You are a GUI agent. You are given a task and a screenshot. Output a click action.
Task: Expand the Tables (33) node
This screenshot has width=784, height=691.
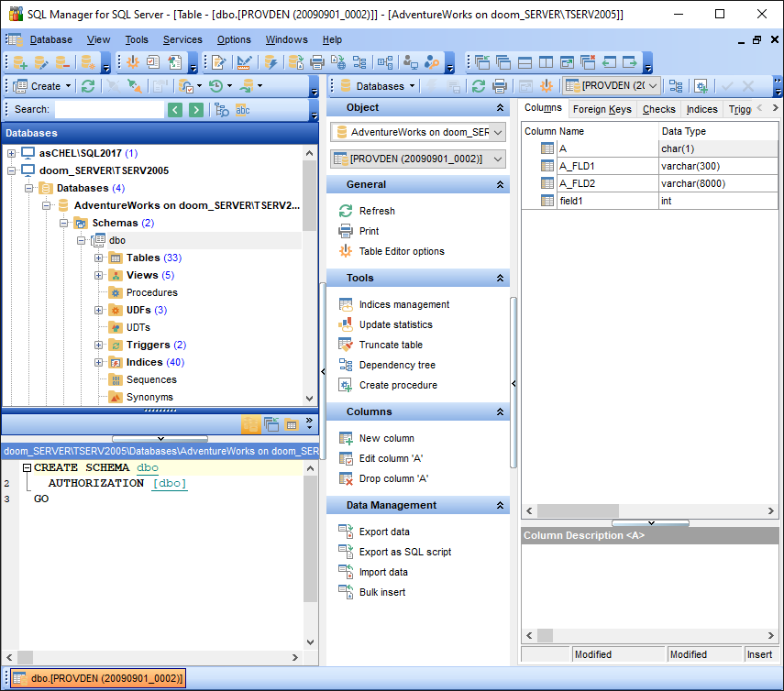(x=98, y=258)
